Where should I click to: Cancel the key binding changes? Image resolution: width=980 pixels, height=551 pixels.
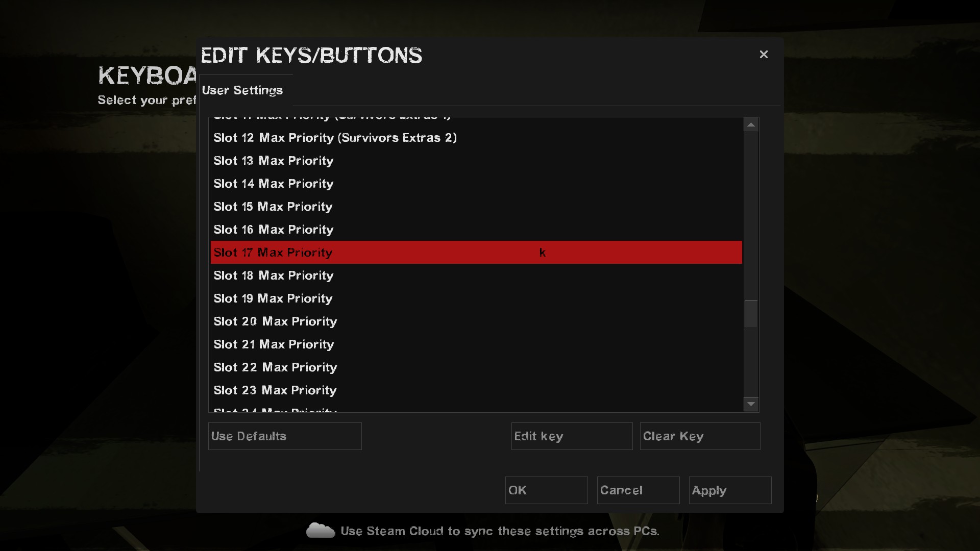point(638,490)
